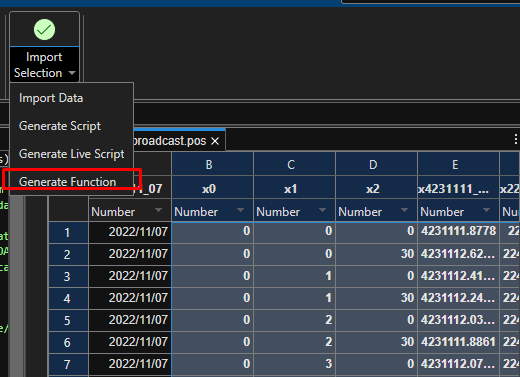Click the 2022/11/07 cell in row 4
This screenshot has width=520, height=377.
coord(130,298)
